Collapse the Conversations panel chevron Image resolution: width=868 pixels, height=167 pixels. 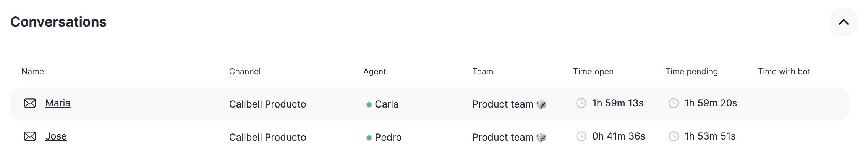coord(843,22)
